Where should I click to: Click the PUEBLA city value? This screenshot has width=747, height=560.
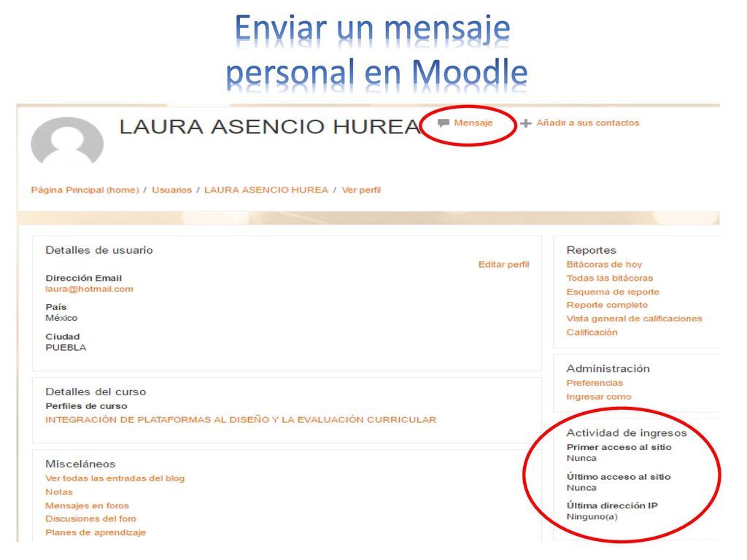[x=66, y=348]
